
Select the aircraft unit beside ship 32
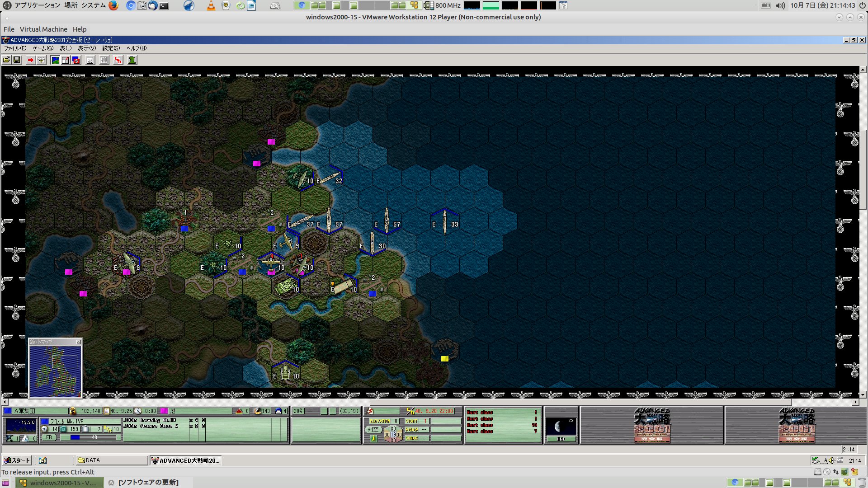pyautogui.click(x=301, y=178)
